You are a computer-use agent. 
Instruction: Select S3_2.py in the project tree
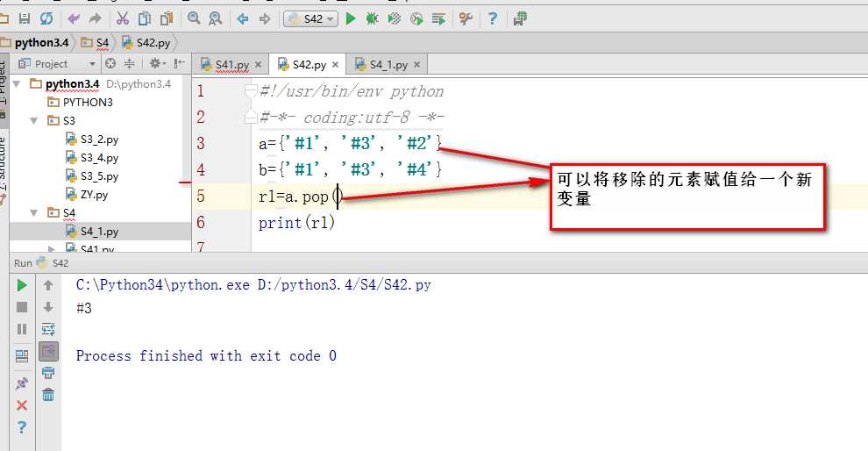coord(99,139)
